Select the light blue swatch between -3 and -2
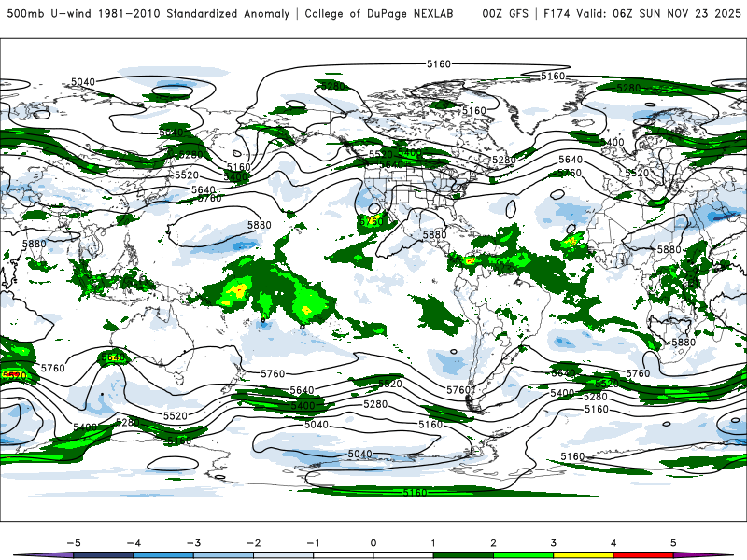 (x=223, y=555)
